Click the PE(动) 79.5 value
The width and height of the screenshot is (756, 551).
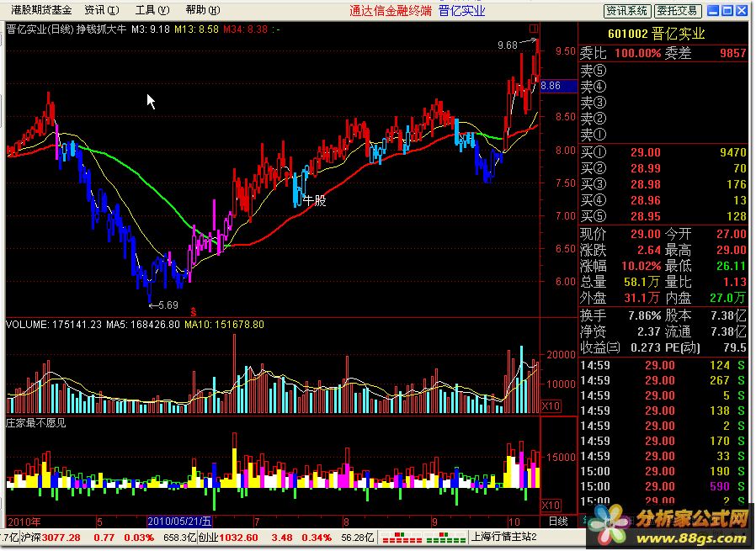pyautogui.click(x=735, y=347)
